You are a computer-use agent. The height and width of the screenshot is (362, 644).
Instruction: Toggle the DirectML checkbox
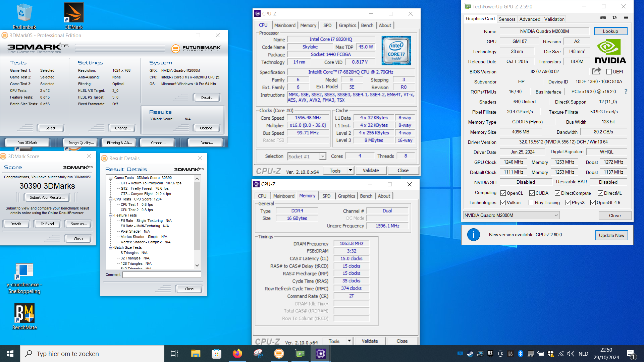[x=600, y=193]
